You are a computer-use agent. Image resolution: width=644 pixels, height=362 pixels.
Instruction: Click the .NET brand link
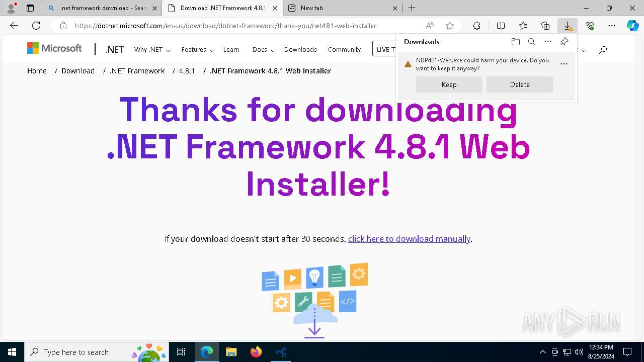pos(115,49)
